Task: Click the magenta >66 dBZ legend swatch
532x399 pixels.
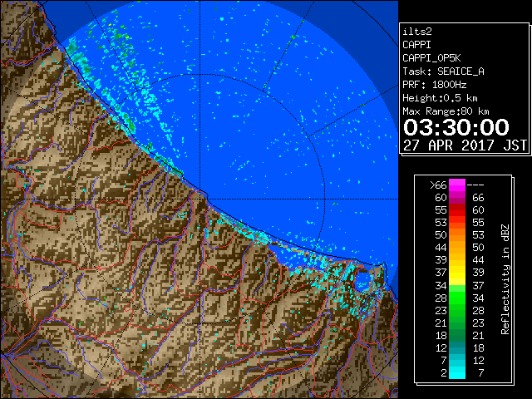Action: point(457,185)
